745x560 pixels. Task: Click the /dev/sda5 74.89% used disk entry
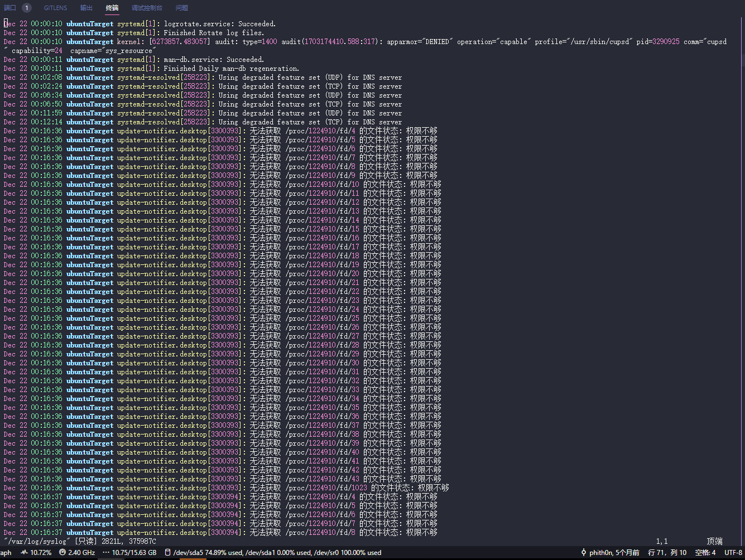tap(208, 553)
